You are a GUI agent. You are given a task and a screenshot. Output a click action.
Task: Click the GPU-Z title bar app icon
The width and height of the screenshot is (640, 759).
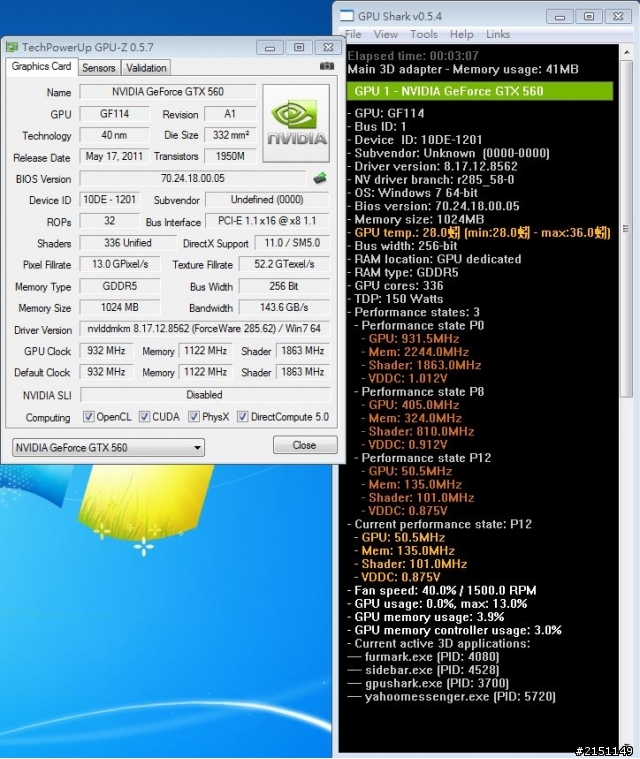tap(12, 47)
